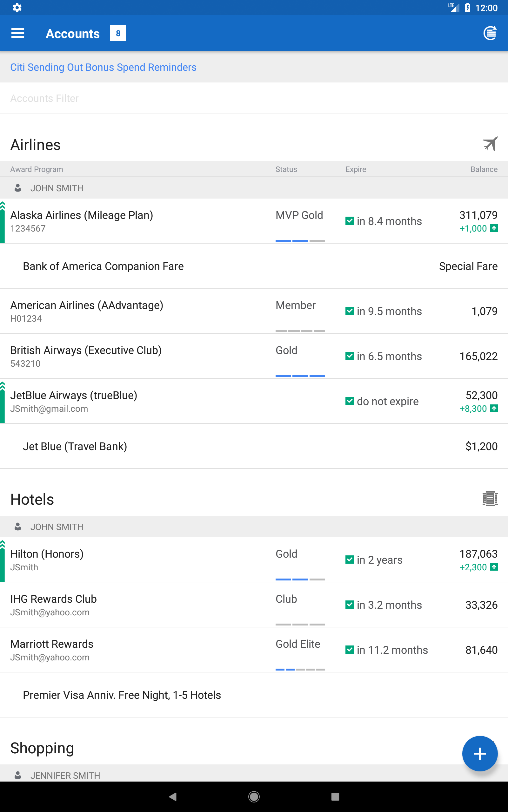Tap British Airways Gold status progress bar
Image resolution: width=508 pixels, height=812 pixels.
[300, 376]
